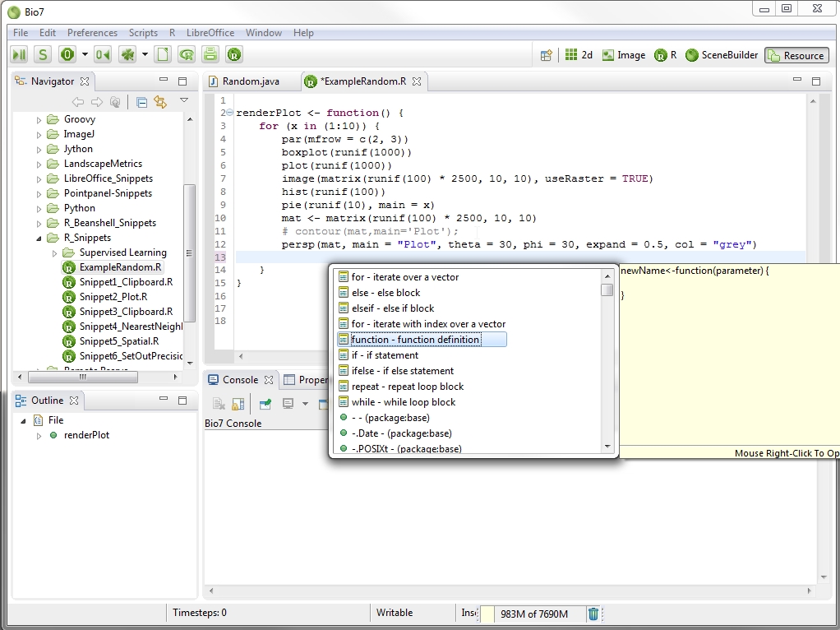Close the Outline view tab
This screenshot has width=840, height=630.
pyautogui.click(x=74, y=401)
